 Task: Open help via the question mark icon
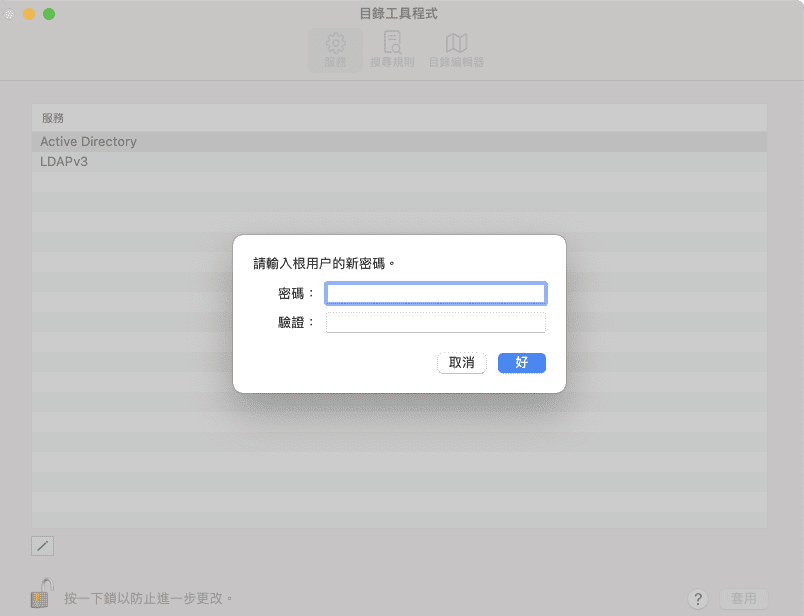click(698, 599)
